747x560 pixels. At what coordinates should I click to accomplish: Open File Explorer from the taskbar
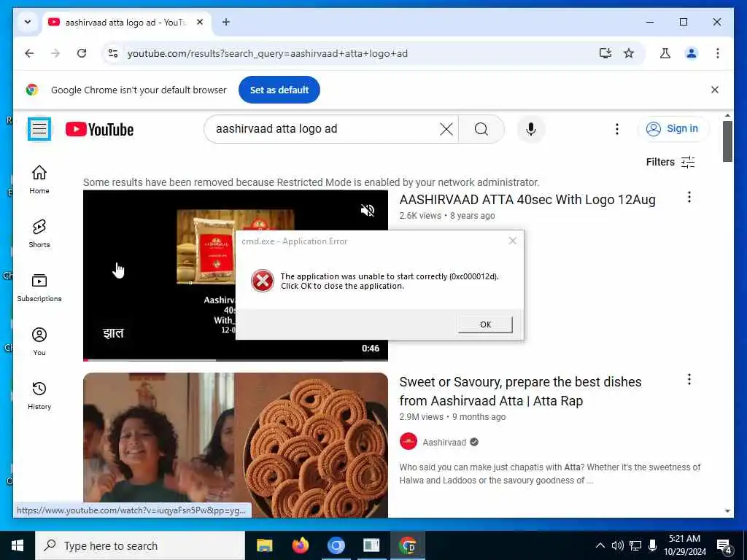click(x=264, y=545)
